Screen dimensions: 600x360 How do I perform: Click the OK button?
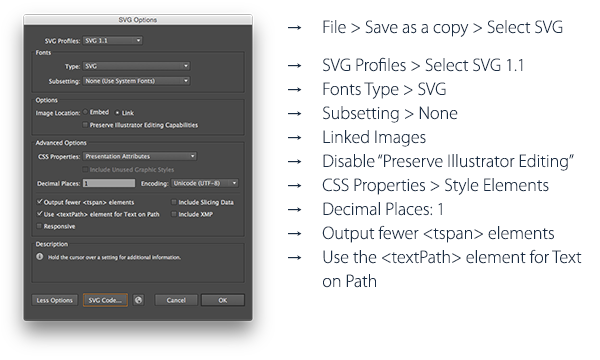click(223, 300)
